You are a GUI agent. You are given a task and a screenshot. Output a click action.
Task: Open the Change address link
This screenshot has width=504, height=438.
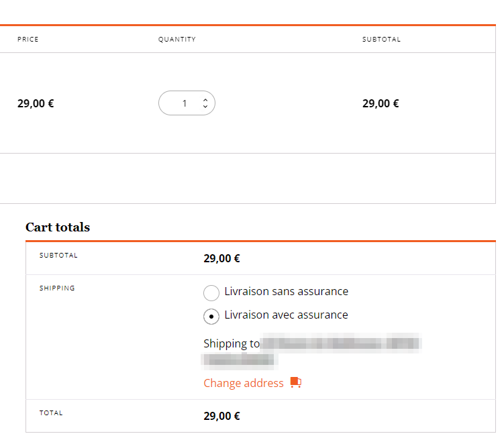pos(244,383)
